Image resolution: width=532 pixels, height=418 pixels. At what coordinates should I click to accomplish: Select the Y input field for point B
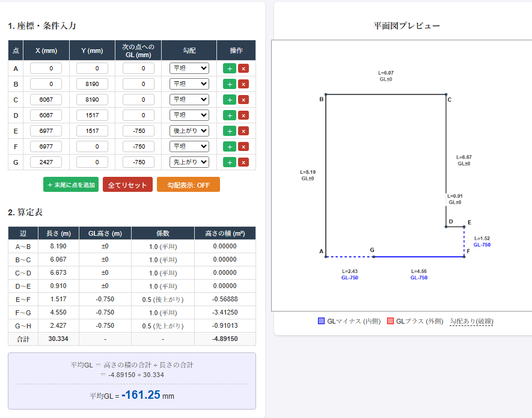(x=92, y=84)
